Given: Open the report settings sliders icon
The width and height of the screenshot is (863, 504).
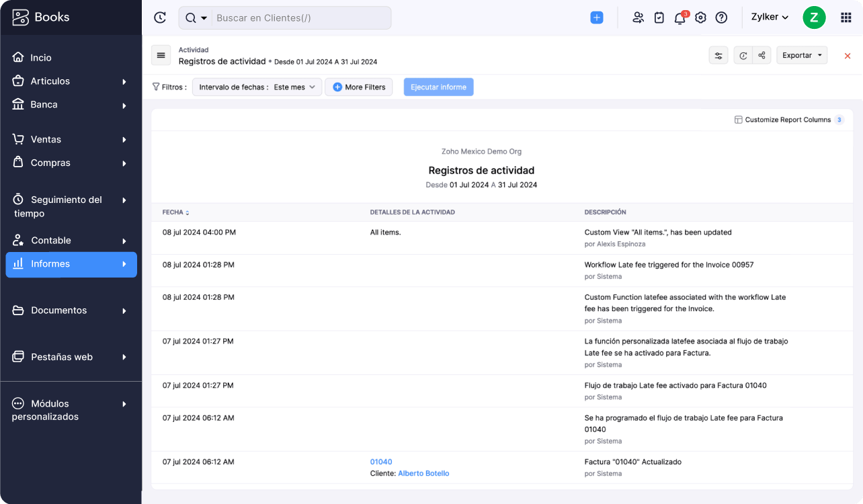Looking at the screenshot, I should 718,56.
